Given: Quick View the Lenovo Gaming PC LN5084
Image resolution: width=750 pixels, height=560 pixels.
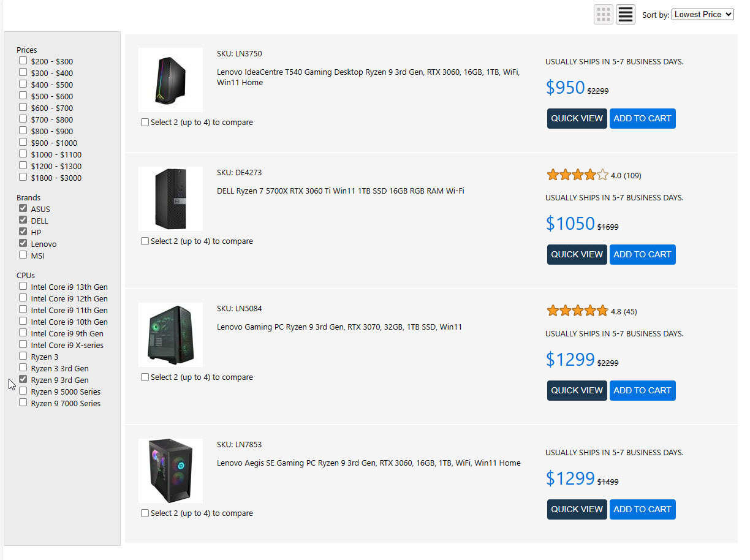Looking at the screenshot, I should coord(577,390).
